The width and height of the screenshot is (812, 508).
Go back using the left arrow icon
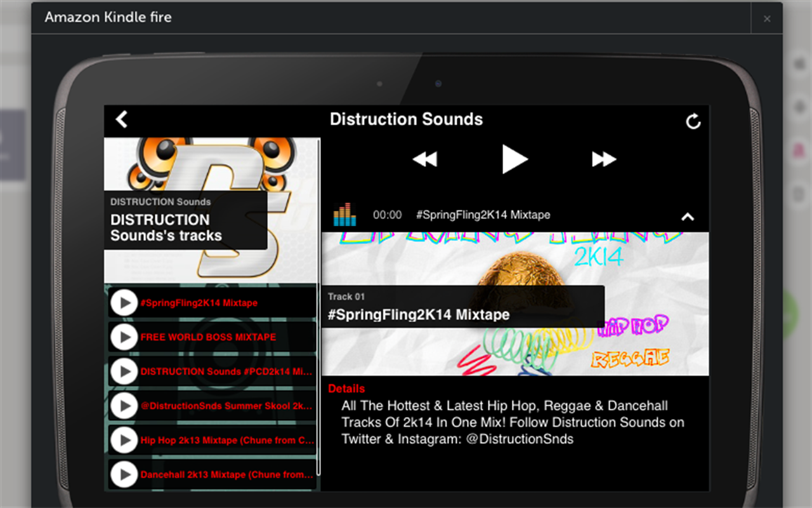122,119
